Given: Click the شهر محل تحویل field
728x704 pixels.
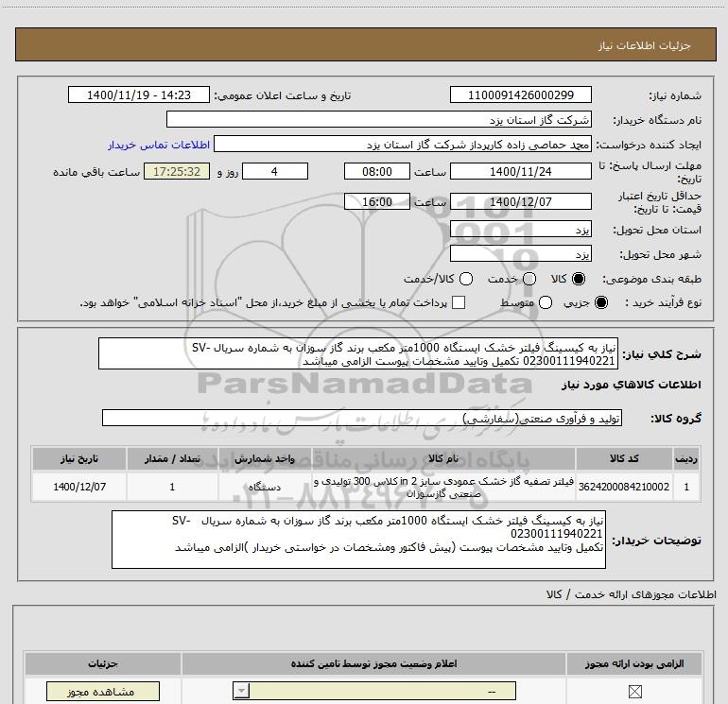Looking at the screenshot, I should pyautogui.click(x=520, y=253).
